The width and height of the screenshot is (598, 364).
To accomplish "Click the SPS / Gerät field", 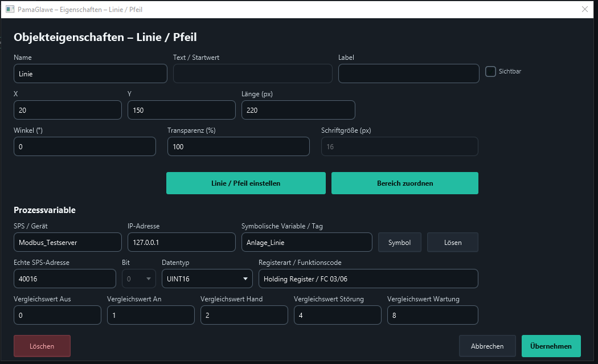I will click(x=68, y=242).
